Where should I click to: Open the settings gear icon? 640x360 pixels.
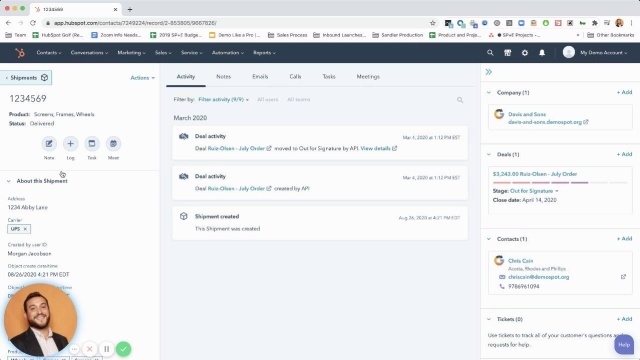tap(525, 53)
